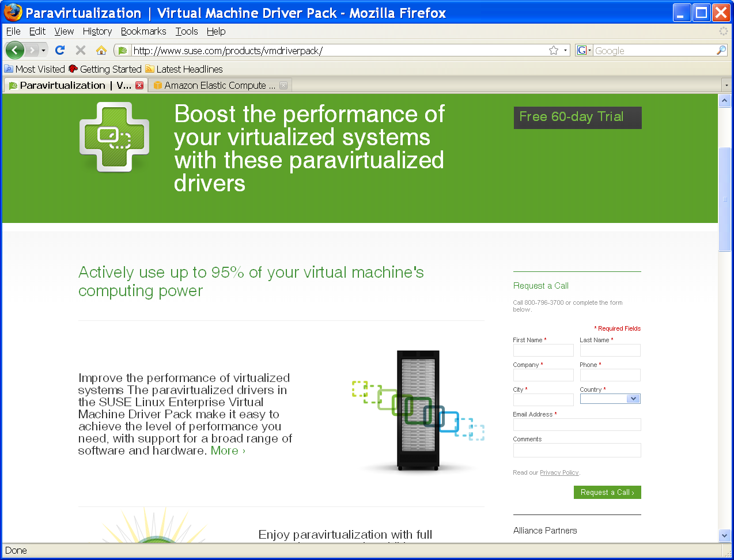734x560 pixels.
Task: Click the search magnifier icon
Action: point(721,51)
